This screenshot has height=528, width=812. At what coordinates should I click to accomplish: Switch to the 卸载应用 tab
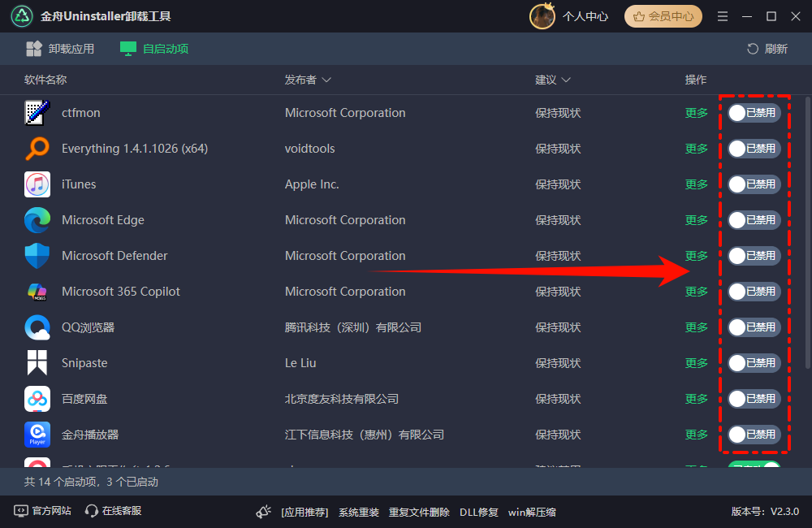click(x=59, y=49)
